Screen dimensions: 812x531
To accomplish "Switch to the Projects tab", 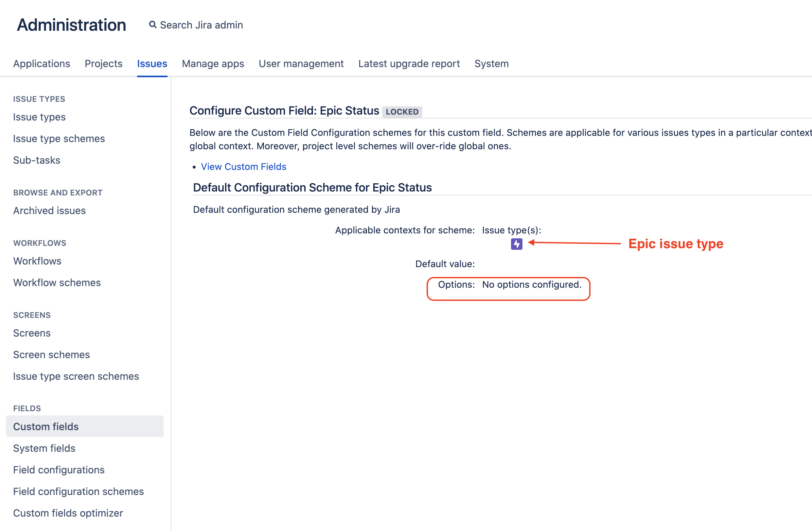I will [103, 64].
